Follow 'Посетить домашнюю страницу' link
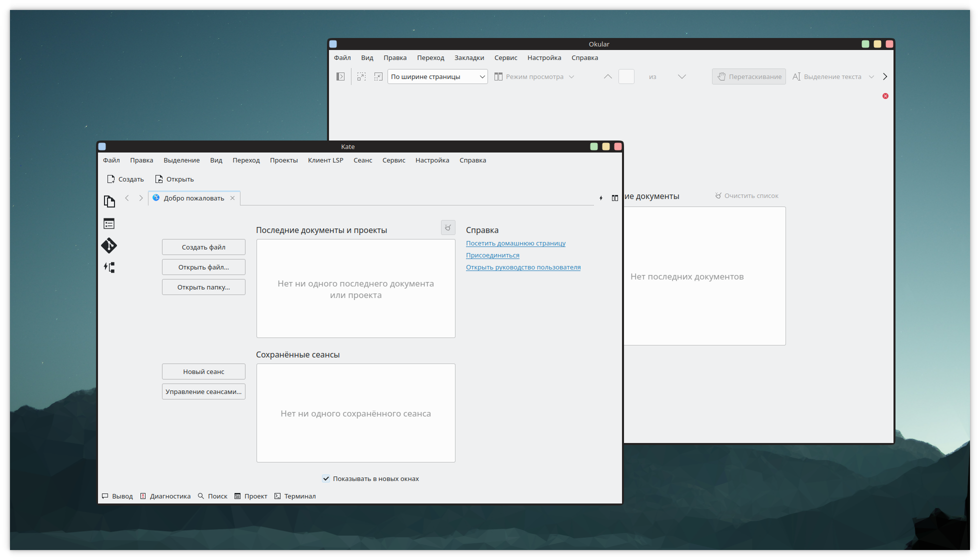 [515, 243]
